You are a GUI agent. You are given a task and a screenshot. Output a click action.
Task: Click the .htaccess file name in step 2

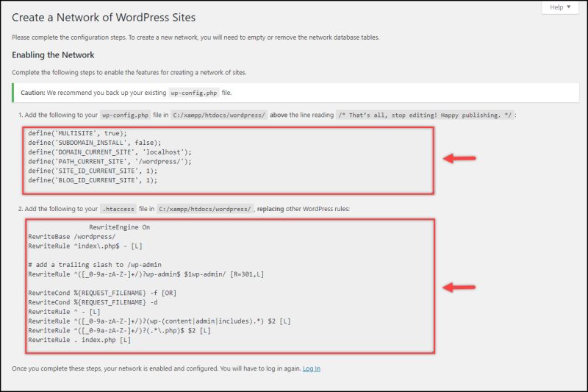click(118, 209)
